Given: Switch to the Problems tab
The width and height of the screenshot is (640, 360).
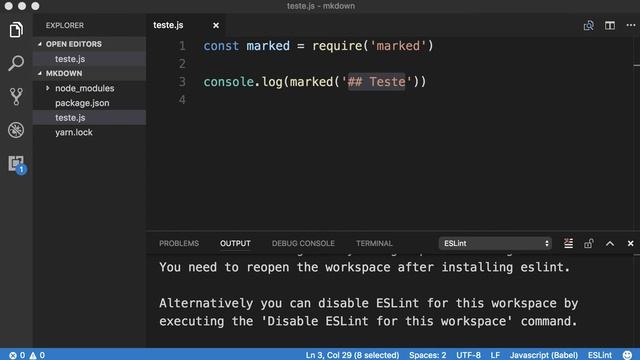Looking at the screenshot, I should click(179, 244).
